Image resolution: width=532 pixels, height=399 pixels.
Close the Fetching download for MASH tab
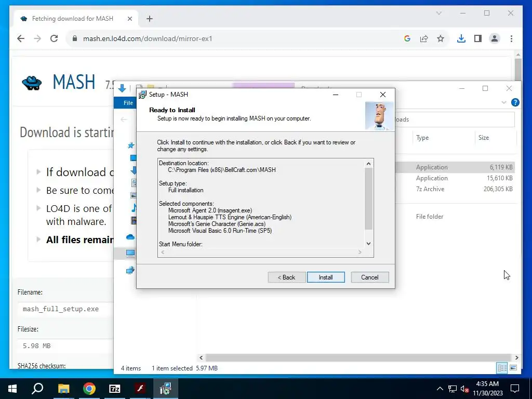(x=129, y=19)
